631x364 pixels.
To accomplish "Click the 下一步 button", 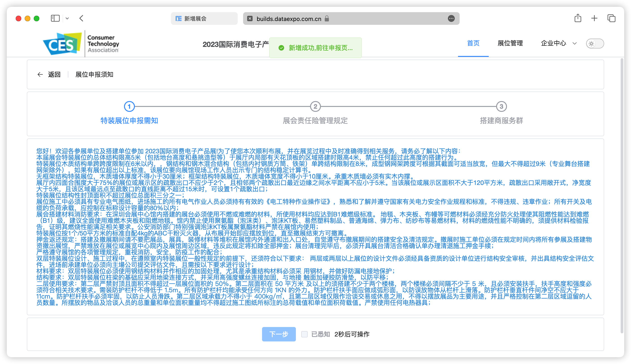I will (279, 334).
